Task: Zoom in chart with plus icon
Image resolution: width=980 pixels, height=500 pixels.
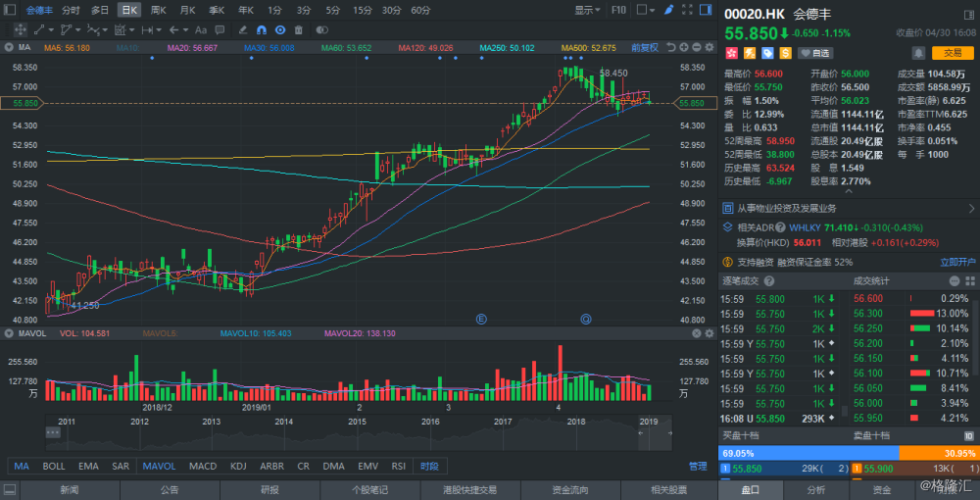Action: click(684, 47)
